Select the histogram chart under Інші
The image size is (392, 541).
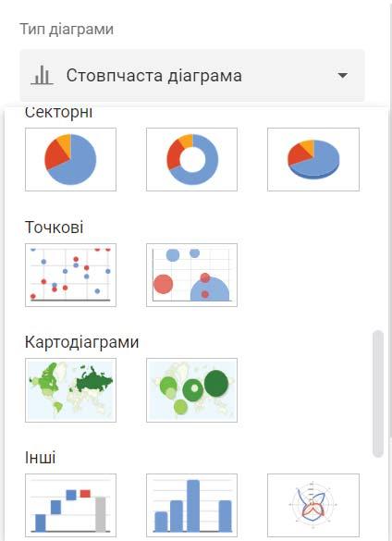[x=192, y=506]
